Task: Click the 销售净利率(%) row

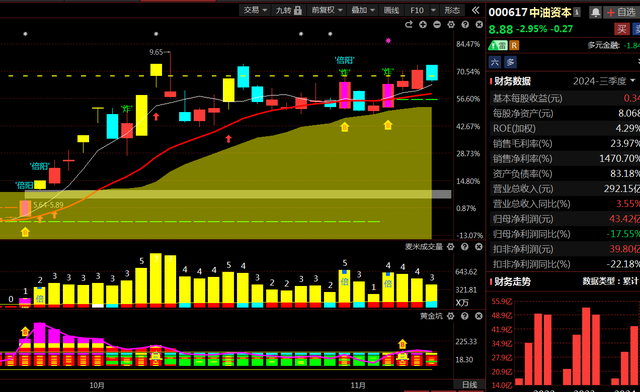Action: tap(564, 158)
